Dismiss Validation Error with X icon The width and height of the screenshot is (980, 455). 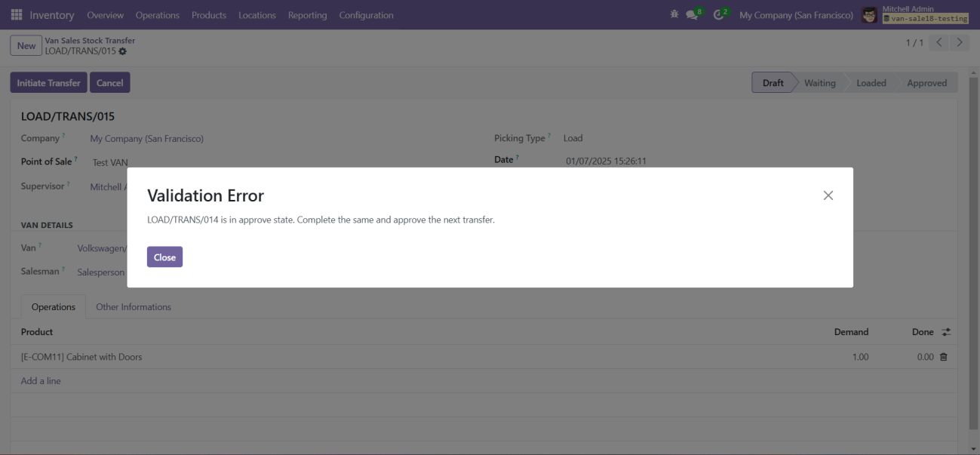pyautogui.click(x=828, y=195)
